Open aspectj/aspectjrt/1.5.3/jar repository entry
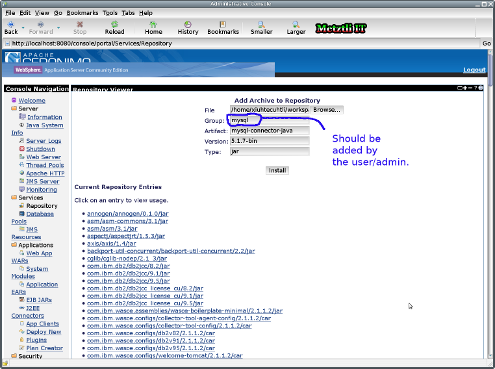 [126, 236]
